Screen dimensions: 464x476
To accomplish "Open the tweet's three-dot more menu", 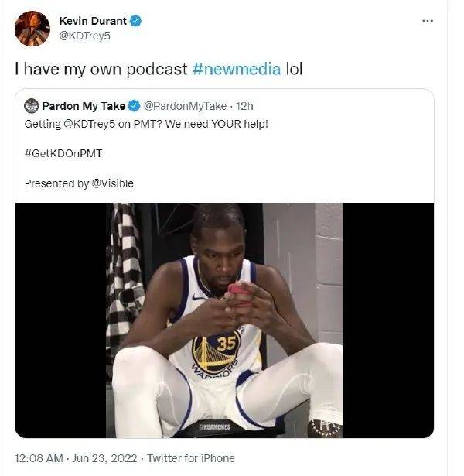I will pyautogui.click(x=427, y=21).
